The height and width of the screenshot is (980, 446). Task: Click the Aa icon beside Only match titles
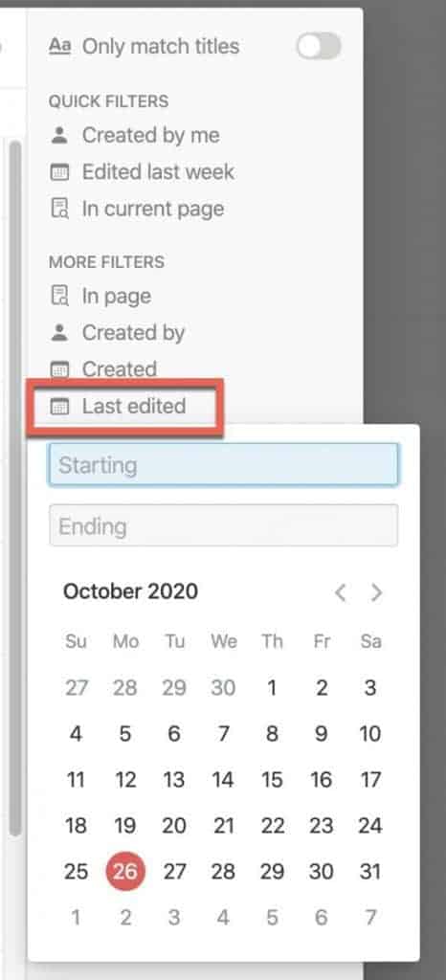click(60, 46)
